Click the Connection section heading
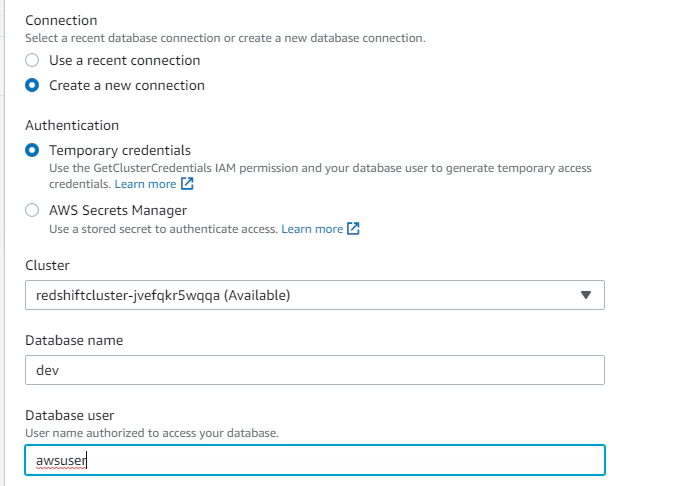The height and width of the screenshot is (486, 683). [61, 20]
